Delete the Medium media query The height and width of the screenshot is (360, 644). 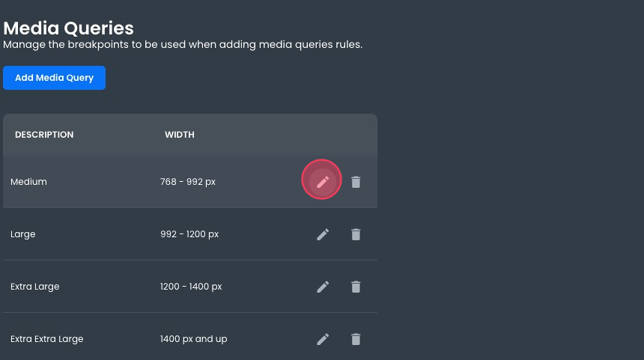pos(356,182)
